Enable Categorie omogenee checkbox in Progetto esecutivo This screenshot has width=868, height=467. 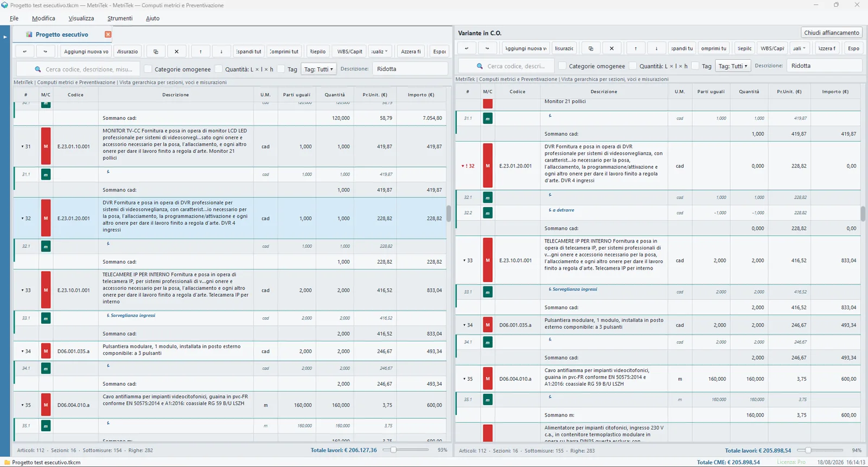[x=148, y=69]
